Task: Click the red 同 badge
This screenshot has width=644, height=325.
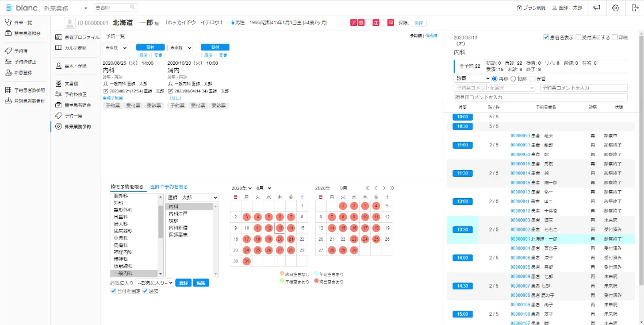Action: click(x=390, y=23)
